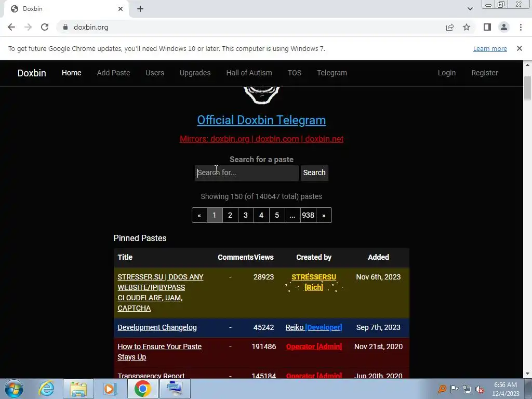Image resolution: width=532 pixels, height=399 pixels.
Task: Bookmark this page with the star icon
Action: [467, 27]
